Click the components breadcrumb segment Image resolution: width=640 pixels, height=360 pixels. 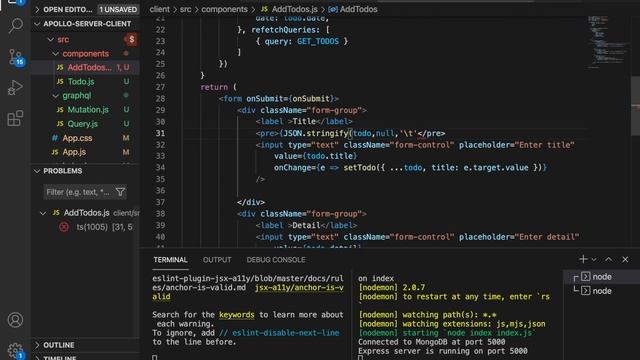224,9
